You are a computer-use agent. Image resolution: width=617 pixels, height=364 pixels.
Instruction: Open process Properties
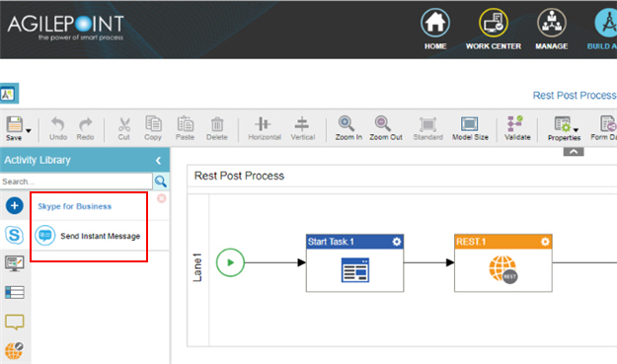point(563,128)
